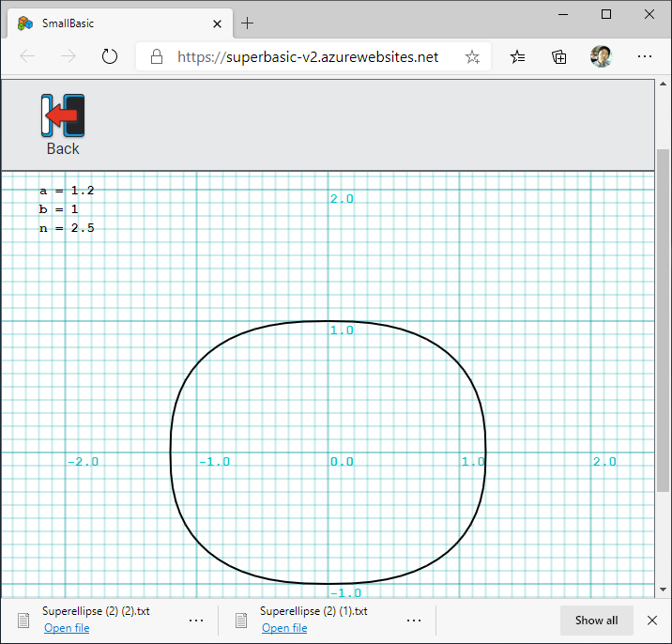
Task: Open the Collections icon
Action: pyautogui.click(x=558, y=56)
